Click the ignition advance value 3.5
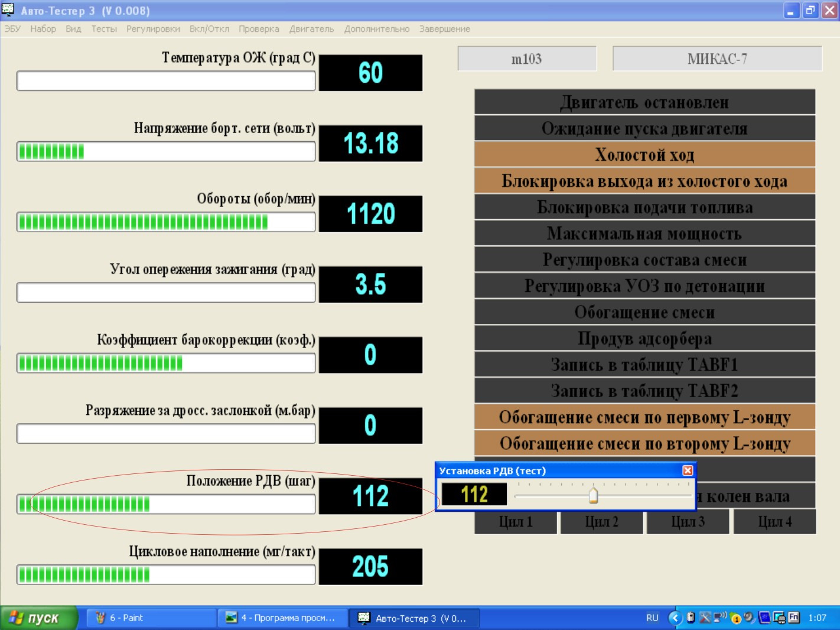 click(370, 284)
